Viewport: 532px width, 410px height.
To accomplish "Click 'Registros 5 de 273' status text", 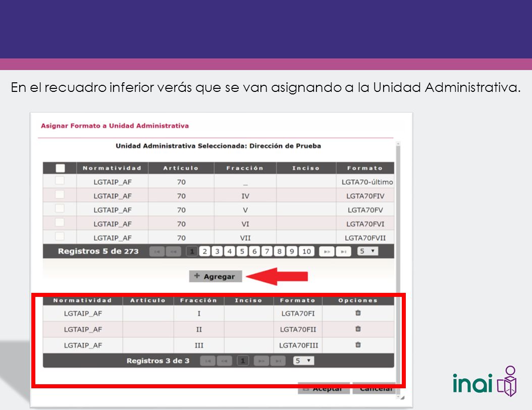I will 98,251.
